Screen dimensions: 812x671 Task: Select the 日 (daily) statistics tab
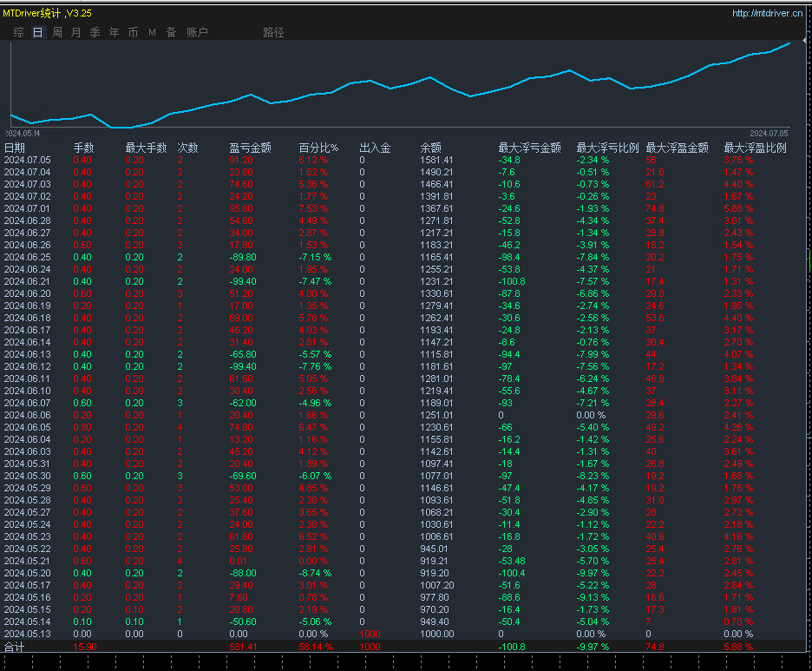(x=37, y=32)
